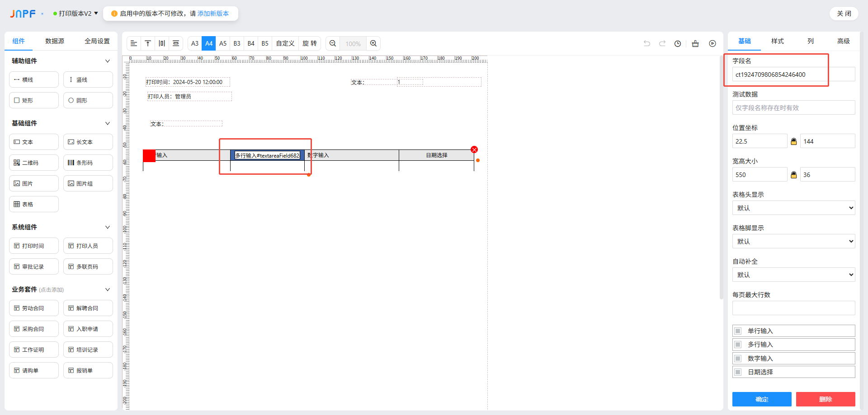This screenshot has height=415, width=868.
Task: Collapse the 基础组件 section
Action: tap(108, 123)
